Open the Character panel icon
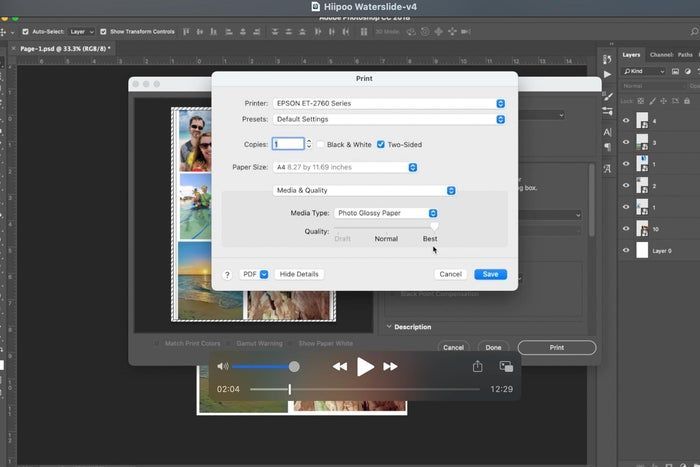 pyautogui.click(x=607, y=132)
